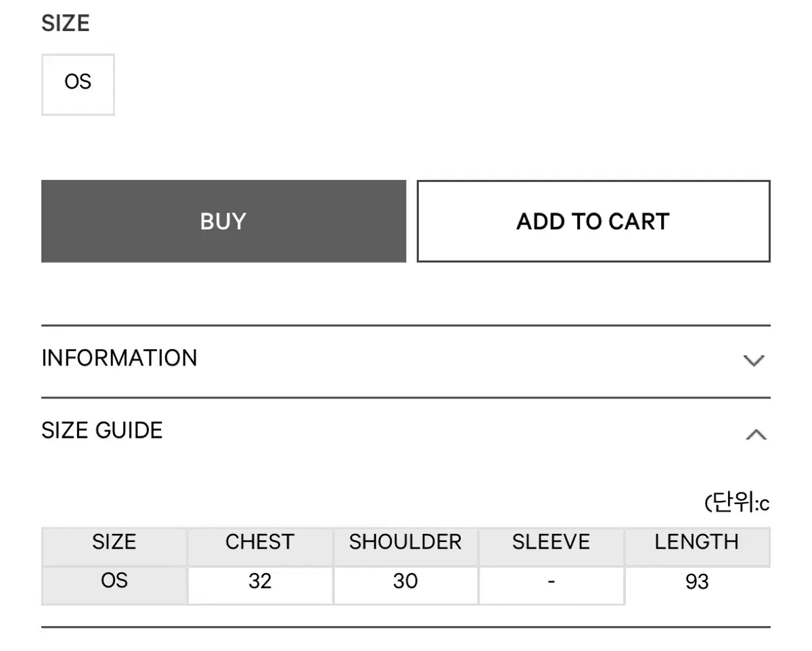812x651 pixels.
Task: Click the INFORMATION label text
Action: click(119, 358)
